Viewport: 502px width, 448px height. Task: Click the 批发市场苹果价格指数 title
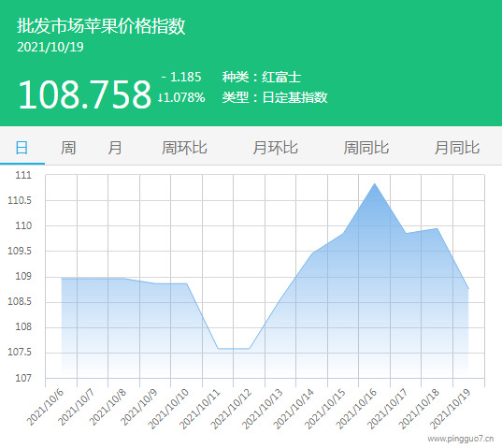(x=101, y=25)
